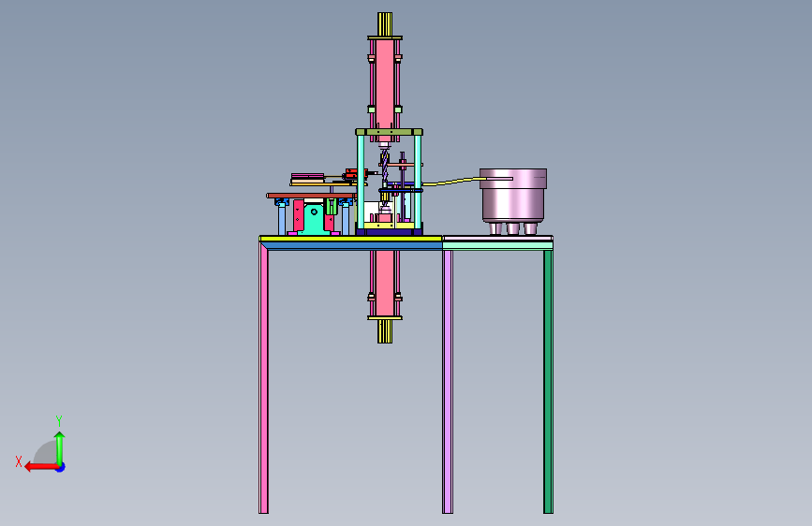The height and width of the screenshot is (526, 812).
Task: Select the yellow feed tube from the bowl
Action: pos(454,182)
